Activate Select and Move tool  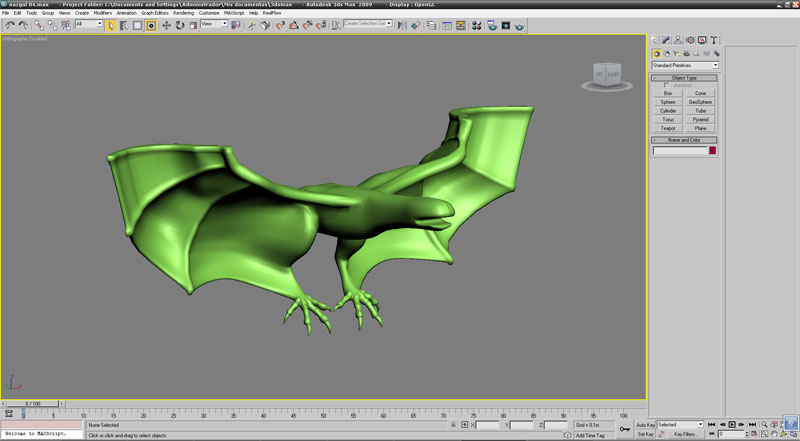click(166, 25)
